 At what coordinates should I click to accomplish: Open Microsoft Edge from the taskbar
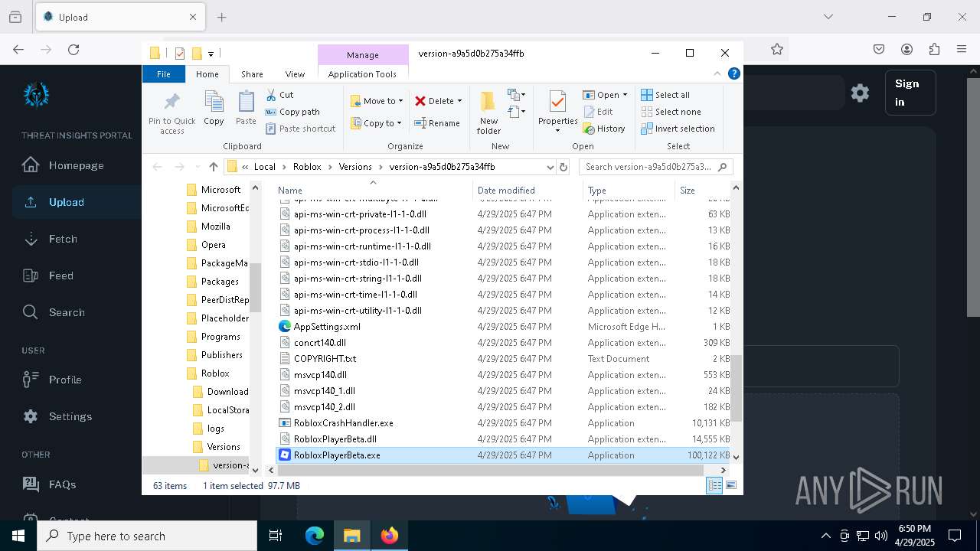pos(315,536)
